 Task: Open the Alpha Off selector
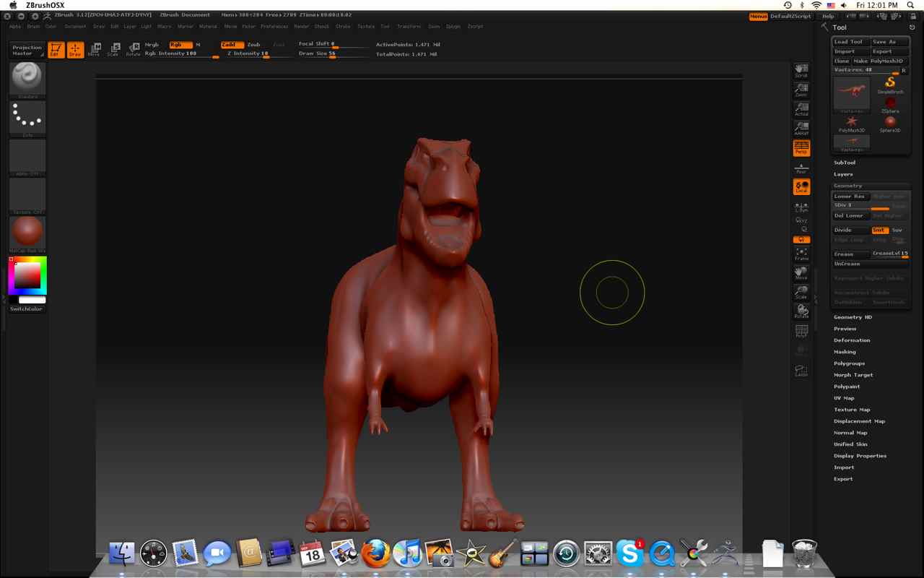[27, 158]
